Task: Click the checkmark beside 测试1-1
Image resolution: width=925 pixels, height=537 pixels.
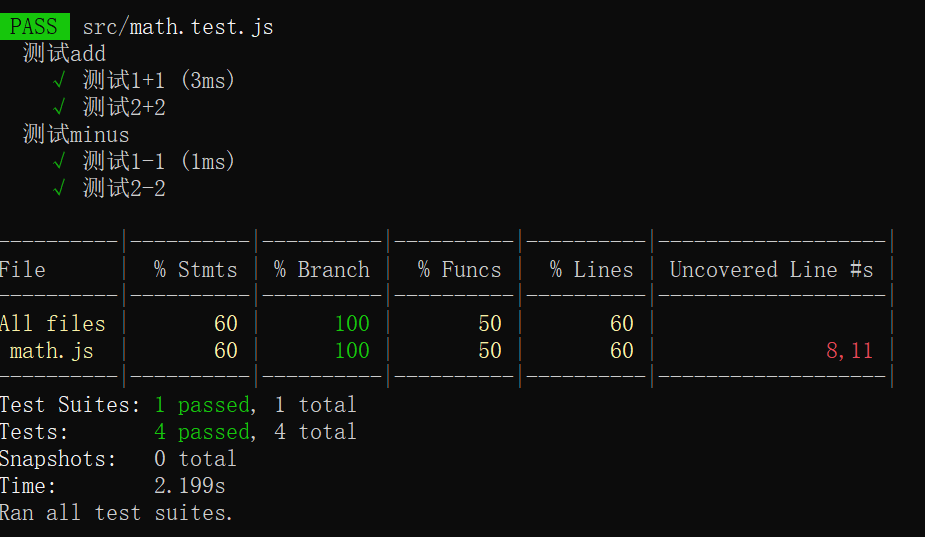Action: coord(59,161)
